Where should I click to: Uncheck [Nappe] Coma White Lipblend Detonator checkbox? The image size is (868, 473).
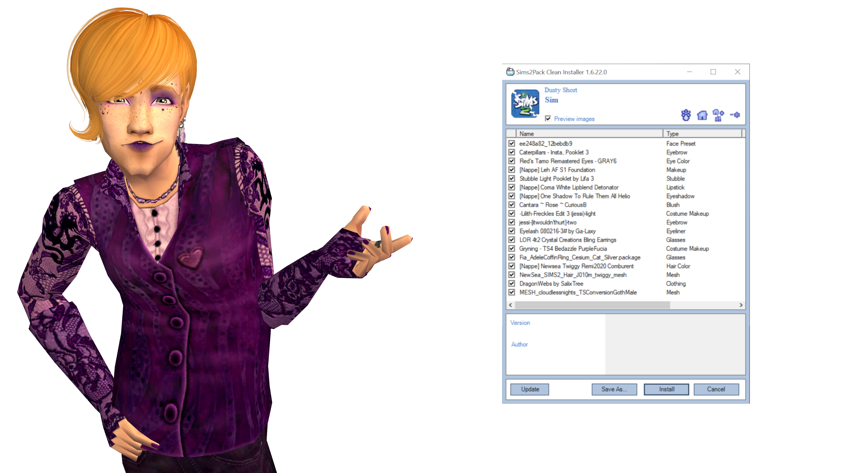[x=512, y=187]
